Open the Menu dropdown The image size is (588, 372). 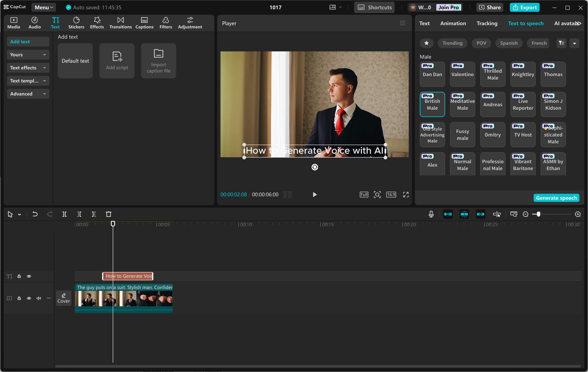click(43, 7)
